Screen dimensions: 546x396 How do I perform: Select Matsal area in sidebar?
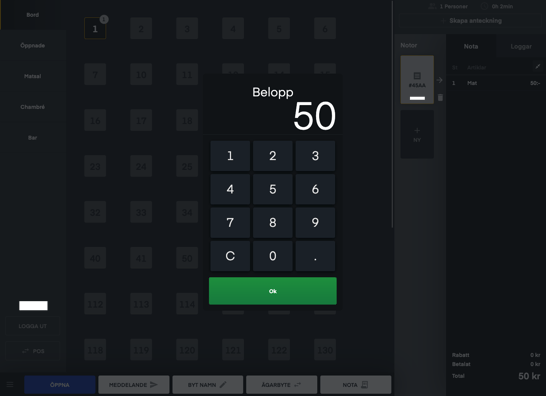click(x=33, y=76)
